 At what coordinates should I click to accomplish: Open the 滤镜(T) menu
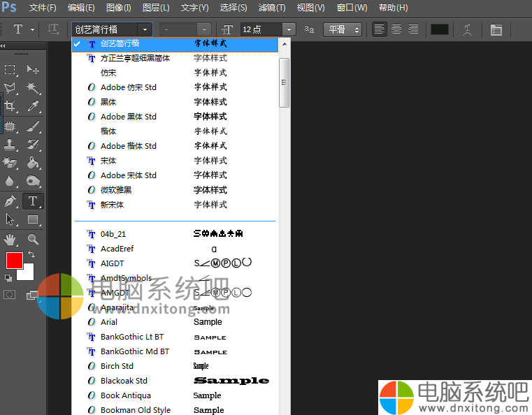[x=272, y=8]
